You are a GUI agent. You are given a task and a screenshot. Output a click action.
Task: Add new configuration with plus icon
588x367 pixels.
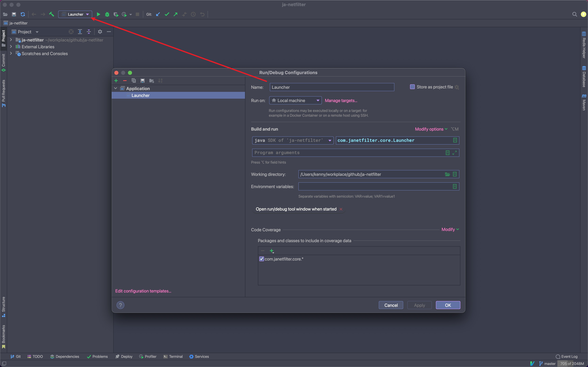coord(116,81)
